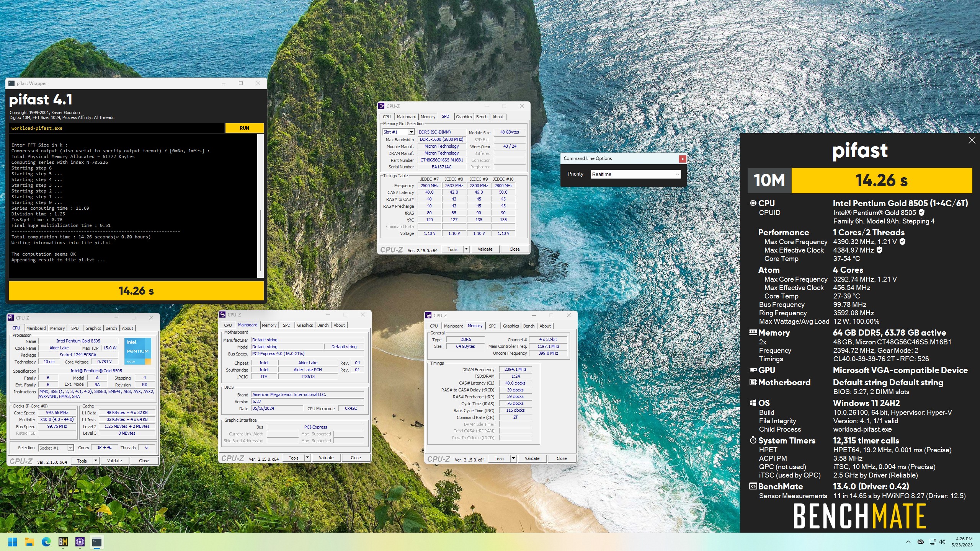Screen dimensions: 980x551
Task: Click the Memory icon in BenchMate panel
Action: click(753, 333)
